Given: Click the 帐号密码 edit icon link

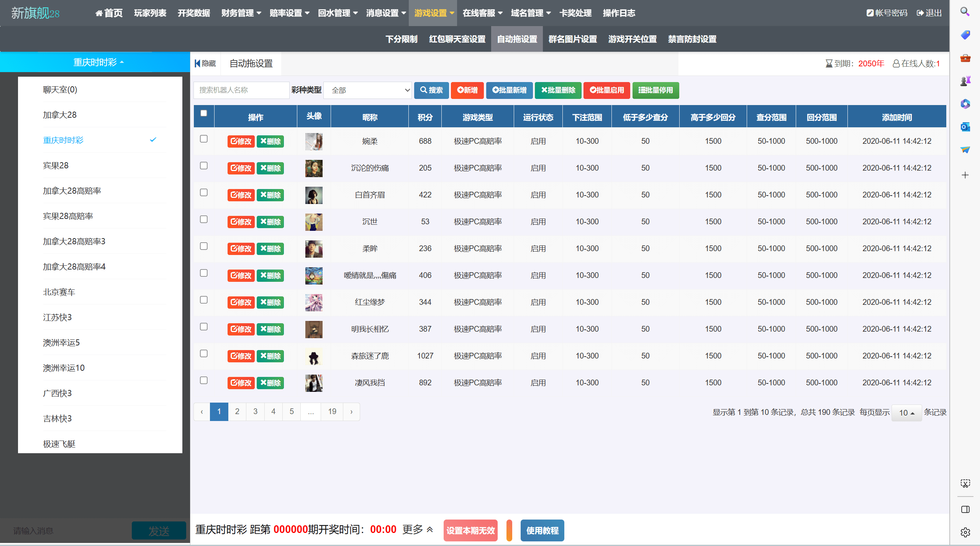Looking at the screenshot, I should click(887, 13).
